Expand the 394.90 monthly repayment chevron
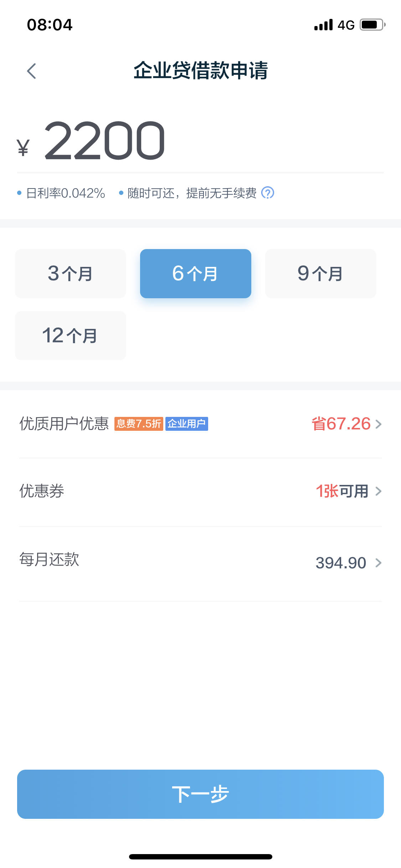 [x=379, y=563]
